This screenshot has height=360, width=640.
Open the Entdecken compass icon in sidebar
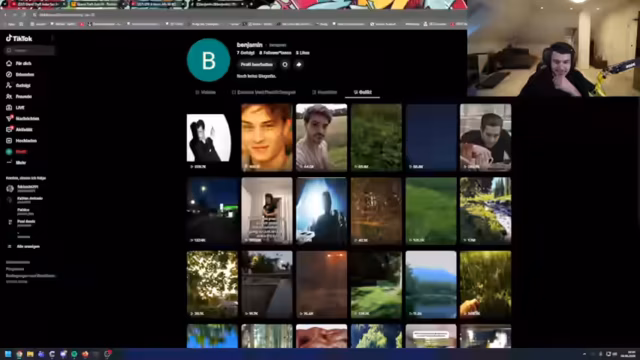point(9,74)
